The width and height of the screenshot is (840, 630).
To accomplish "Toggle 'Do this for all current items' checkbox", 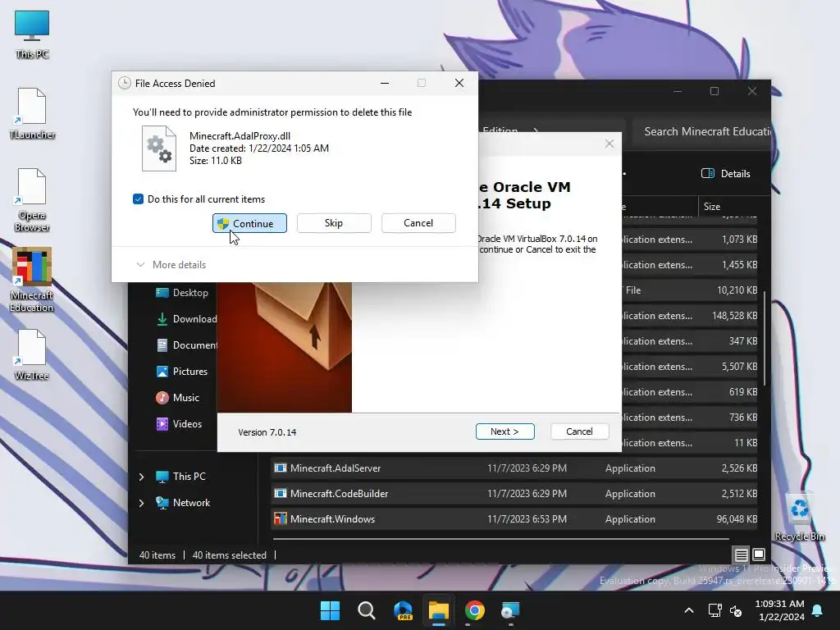I will pos(138,199).
